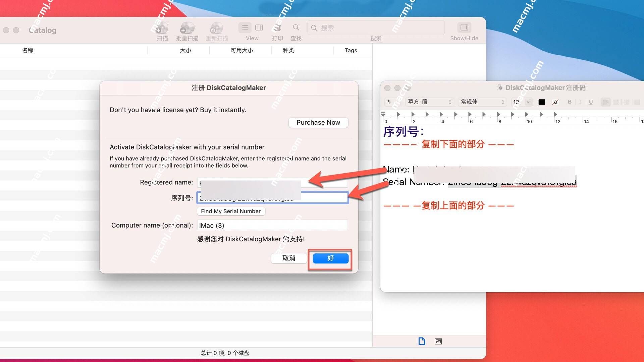
Task: Click the color swatch in text editor toolbar
Action: [542, 102]
